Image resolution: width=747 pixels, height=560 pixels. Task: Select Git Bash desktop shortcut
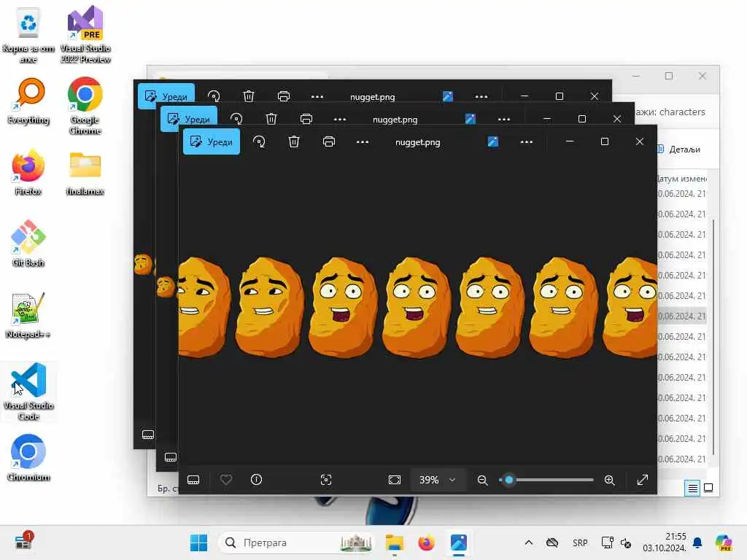tap(28, 243)
